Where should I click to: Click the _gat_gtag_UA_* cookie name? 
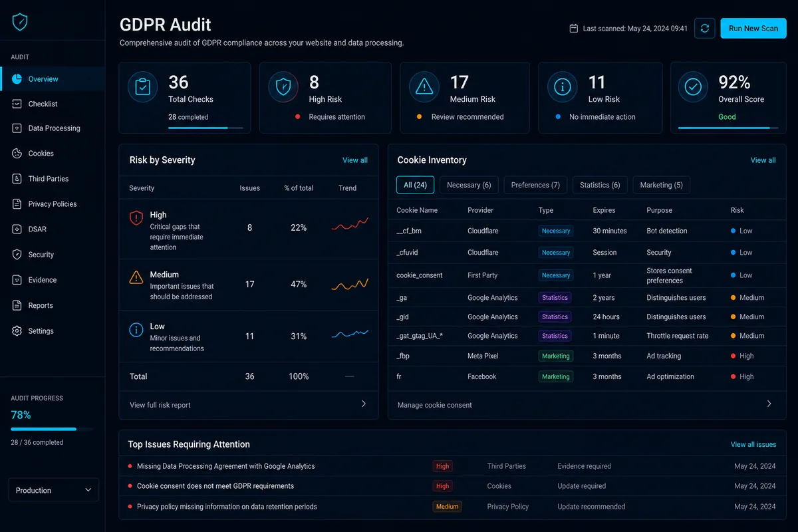420,336
